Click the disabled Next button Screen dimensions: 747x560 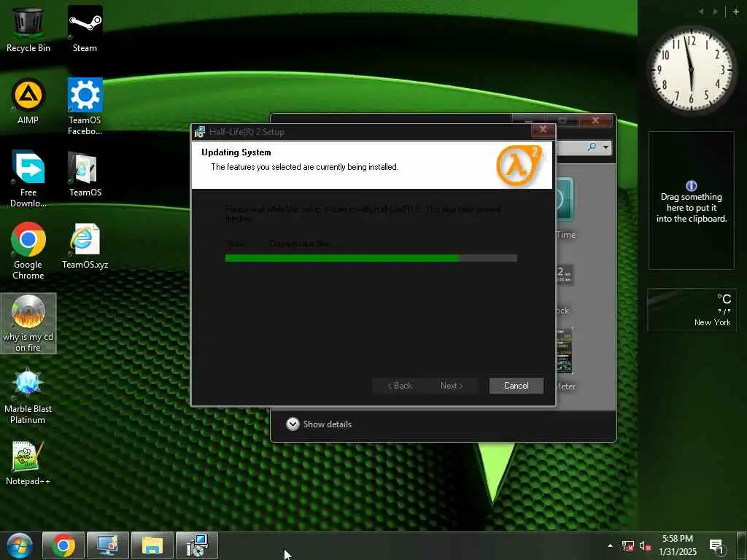[452, 386]
